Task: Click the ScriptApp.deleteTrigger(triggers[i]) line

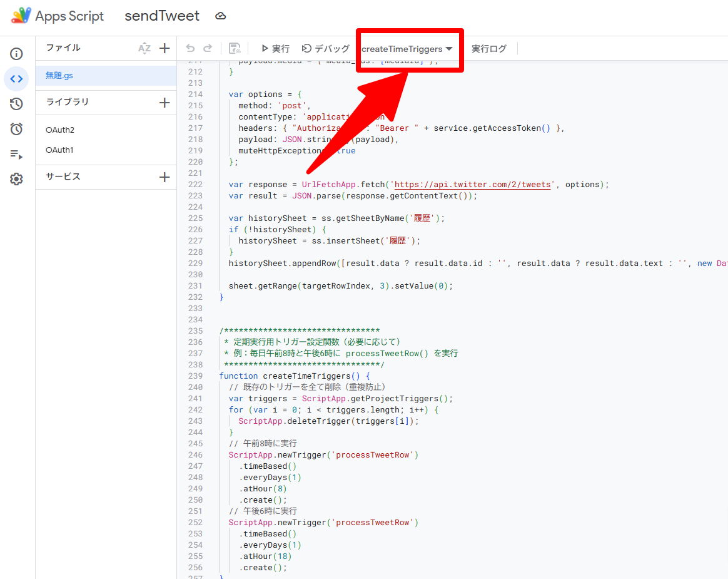Action: (329, 421)
